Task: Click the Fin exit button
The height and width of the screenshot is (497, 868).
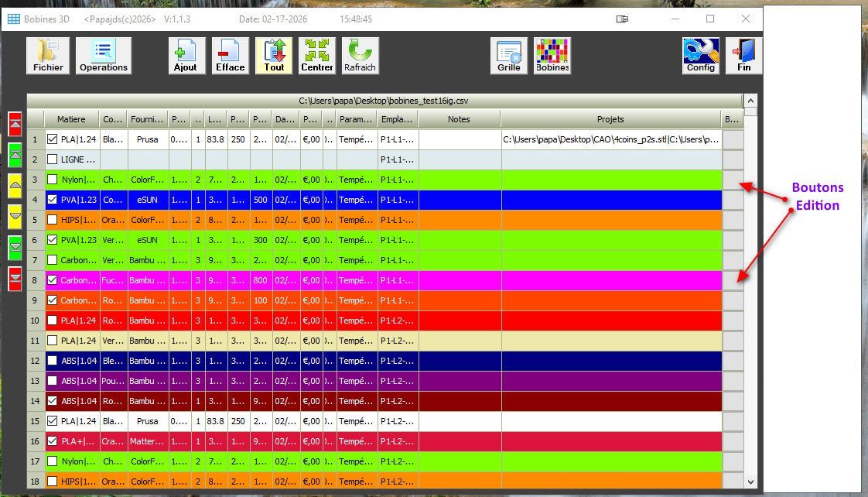Action: pyautogui.click(x=744, y=56)
